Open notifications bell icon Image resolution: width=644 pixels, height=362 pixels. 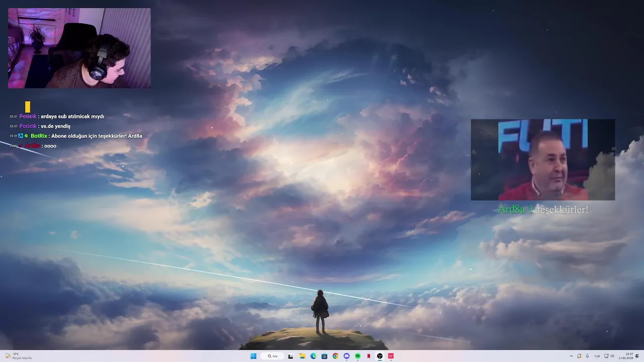(637, 356)
